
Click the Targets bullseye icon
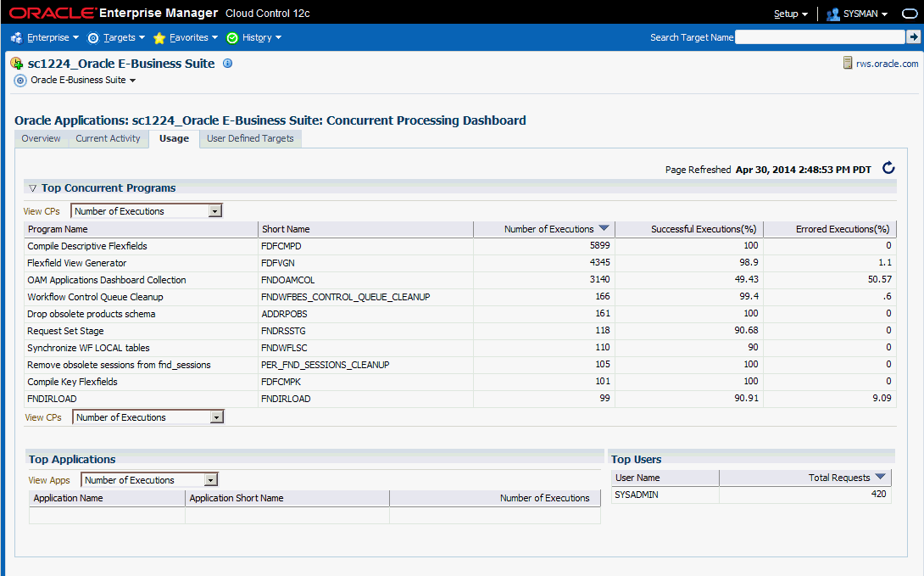[93, 37]
